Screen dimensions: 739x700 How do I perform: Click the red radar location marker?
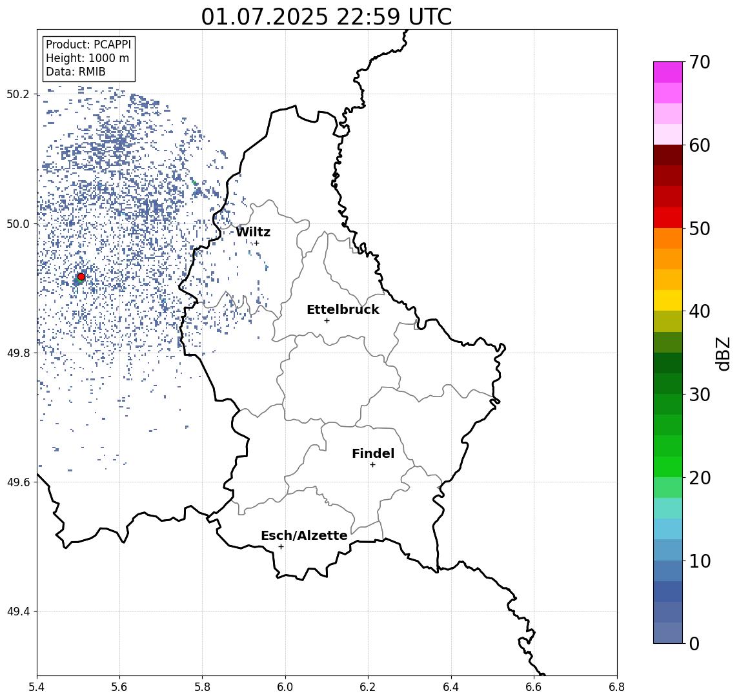pyautogui.click(x=81, y=277)
